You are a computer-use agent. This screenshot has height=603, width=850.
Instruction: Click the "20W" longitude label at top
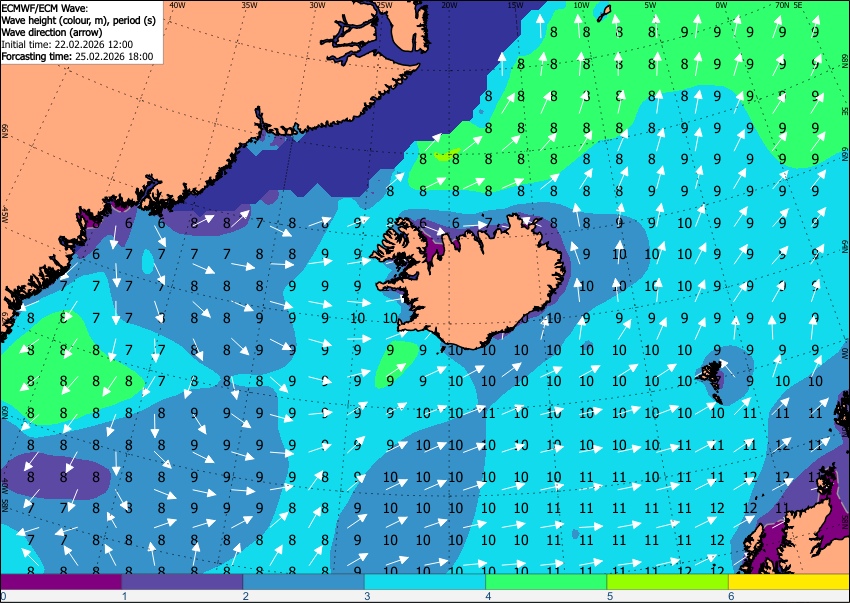(449, 5)
